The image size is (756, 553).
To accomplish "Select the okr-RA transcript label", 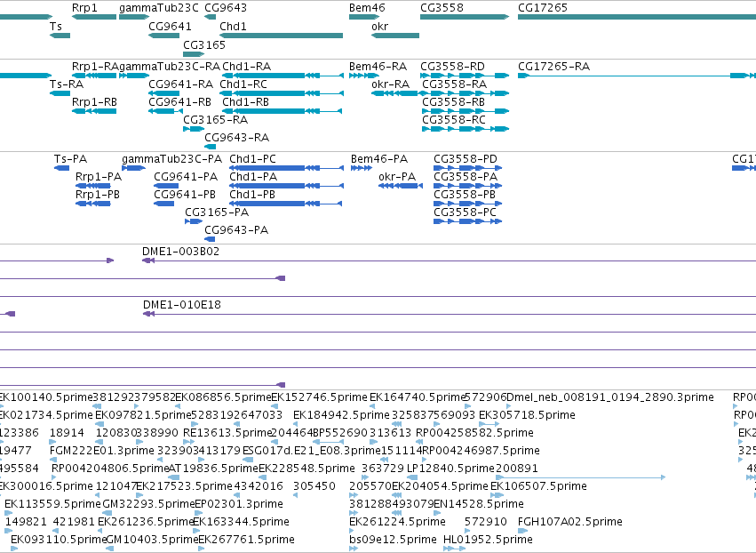I will (391, 84).
